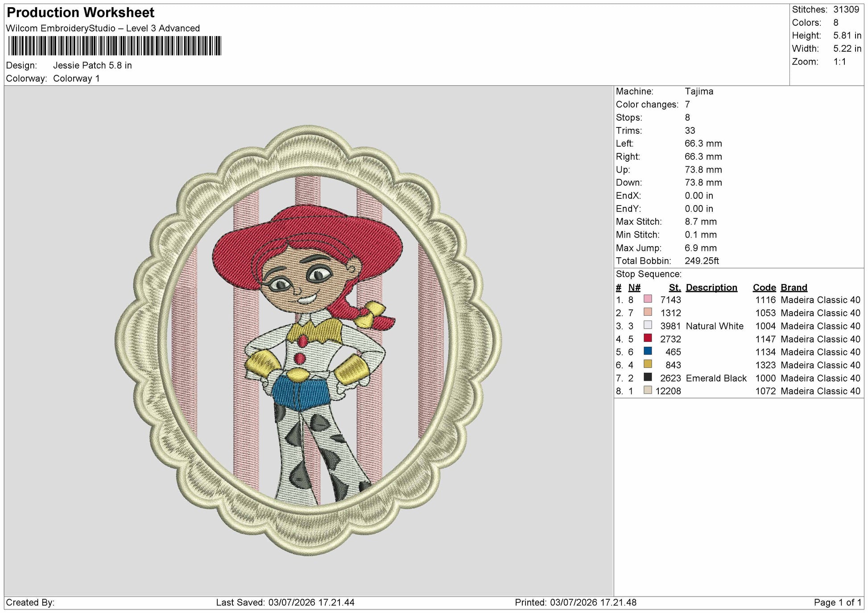Click the Stops value 8

pyautogui.click(x=687, y=117)
